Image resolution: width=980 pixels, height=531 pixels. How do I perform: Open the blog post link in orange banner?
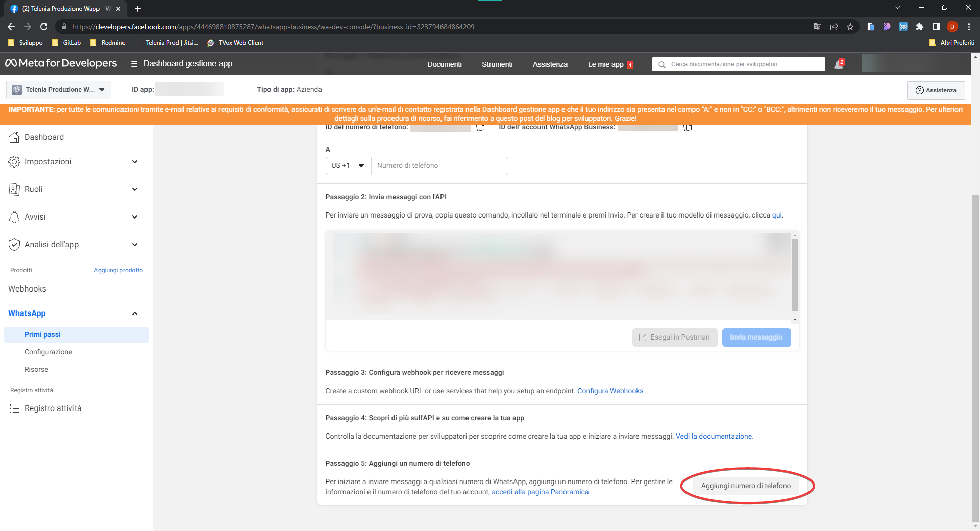tap(553, 118)
